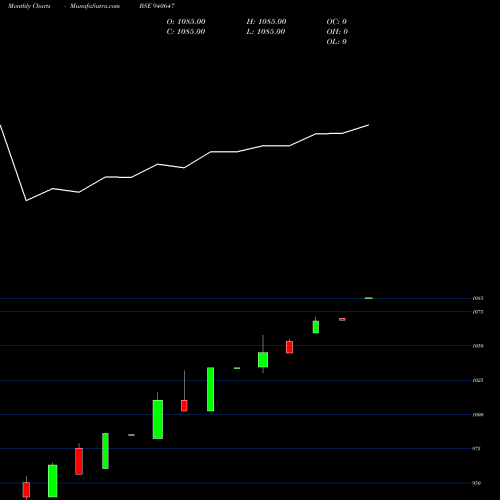Click the first red candle at far left

coord(26,489)
